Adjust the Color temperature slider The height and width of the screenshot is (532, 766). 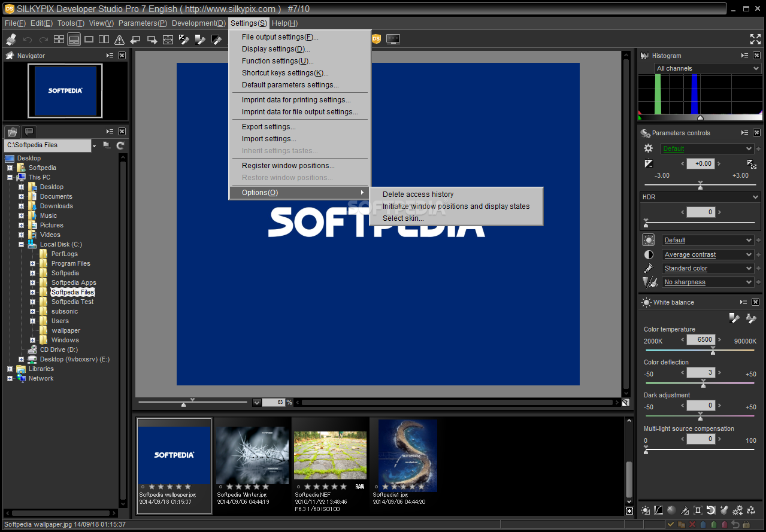click(700, 351)
